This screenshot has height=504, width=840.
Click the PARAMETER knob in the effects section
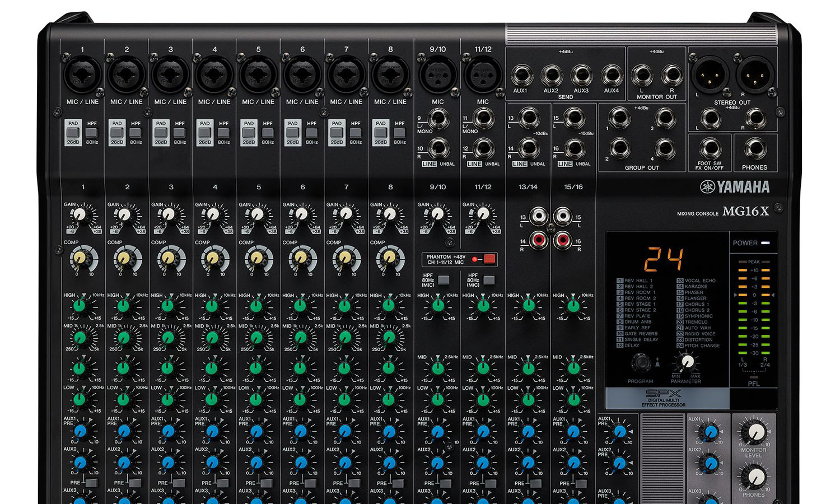coord(687,362)
